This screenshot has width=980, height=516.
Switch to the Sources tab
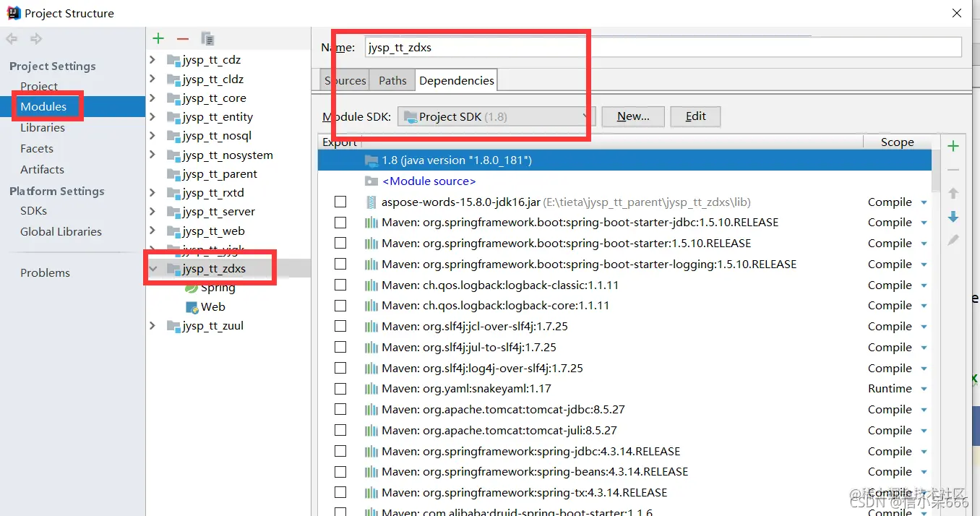[345, 80]
